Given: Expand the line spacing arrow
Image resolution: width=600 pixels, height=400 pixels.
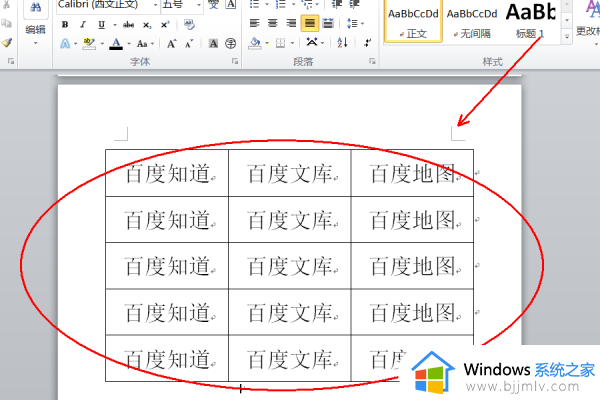Looking at the screenshot, I should tap(362, 24).
